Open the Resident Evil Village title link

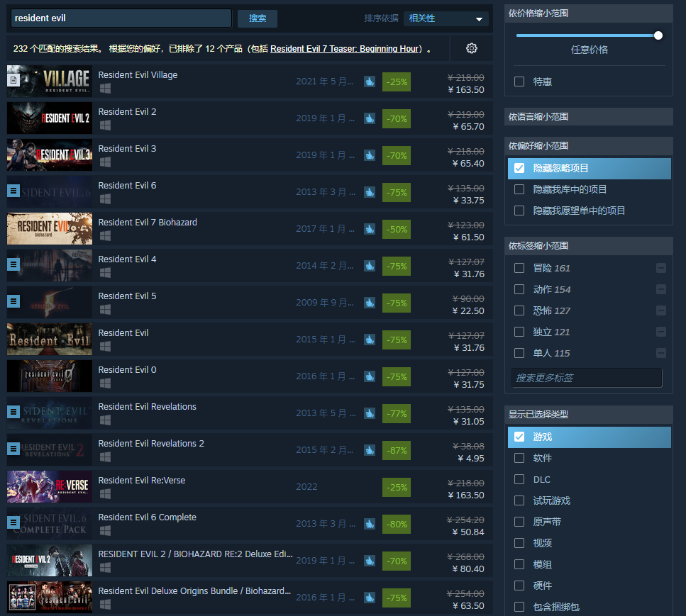coord(138,74)
